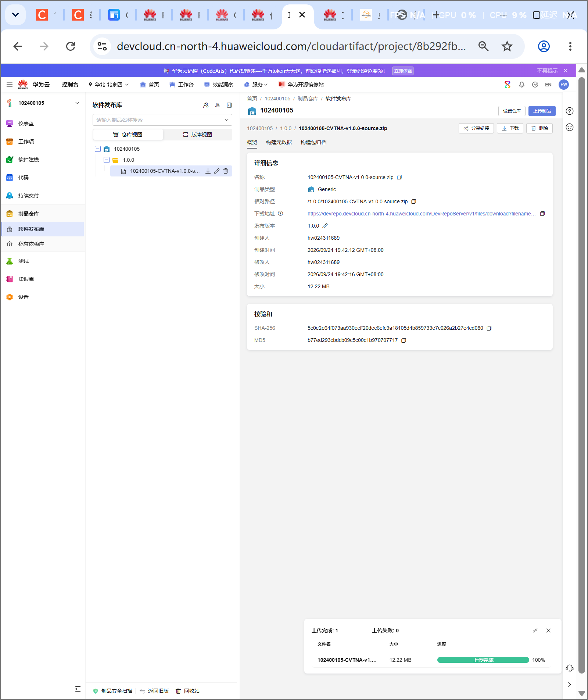Copy the download address link
This screenshot has height=700, width=588.
click(542, 214)
